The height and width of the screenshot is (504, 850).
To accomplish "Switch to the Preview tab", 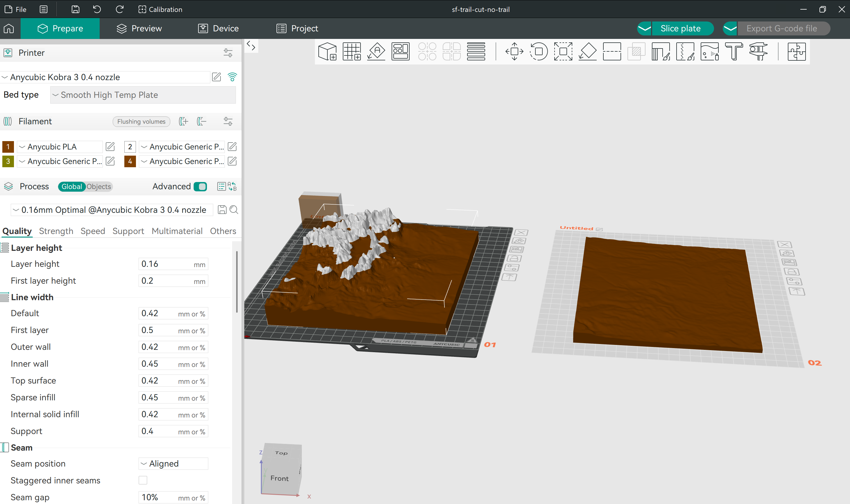I will coord(139,28).
